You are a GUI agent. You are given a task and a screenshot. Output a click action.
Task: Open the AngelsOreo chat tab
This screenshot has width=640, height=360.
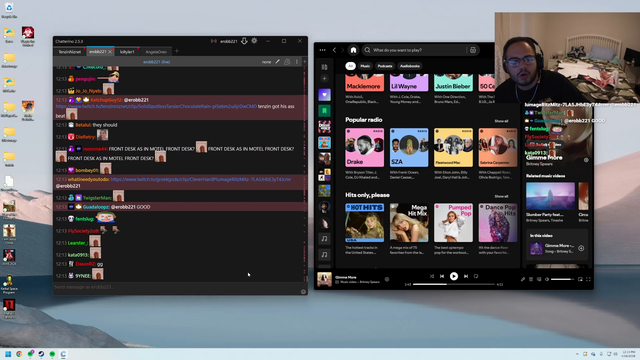156,52
